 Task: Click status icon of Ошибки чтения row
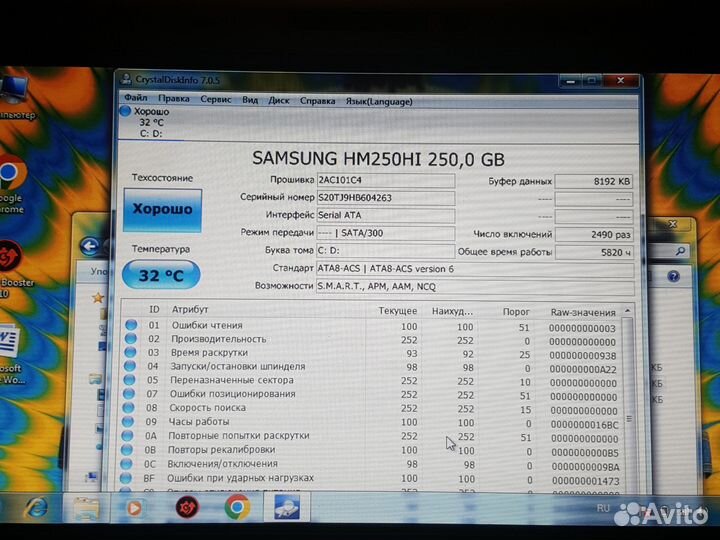point(131,325)
